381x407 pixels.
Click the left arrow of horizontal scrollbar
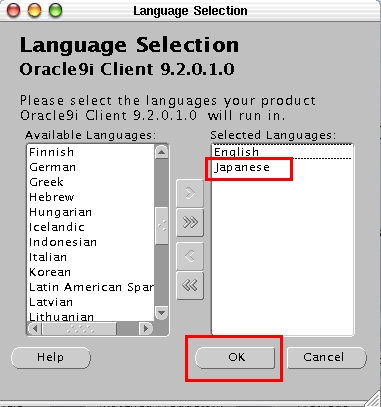click(34, 328)
